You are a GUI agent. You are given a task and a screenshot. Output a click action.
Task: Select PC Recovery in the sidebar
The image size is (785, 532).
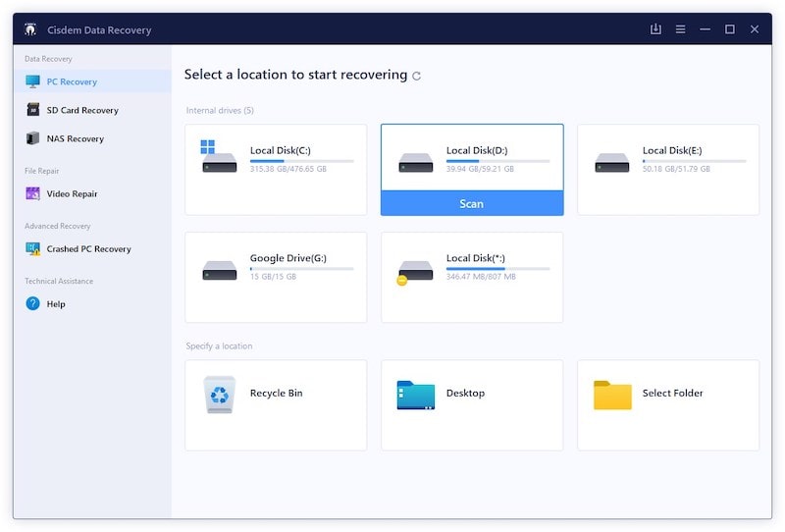[72, 82]
